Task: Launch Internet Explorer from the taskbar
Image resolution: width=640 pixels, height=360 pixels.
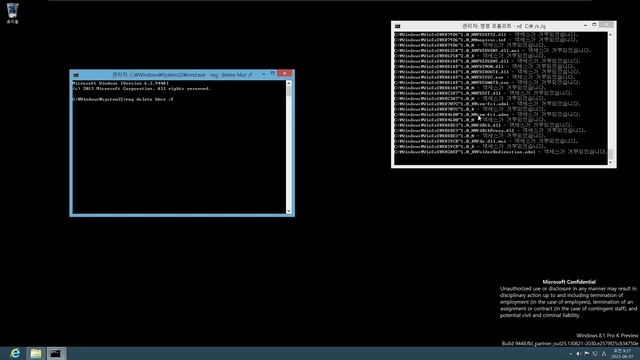Action: (15, 353)
